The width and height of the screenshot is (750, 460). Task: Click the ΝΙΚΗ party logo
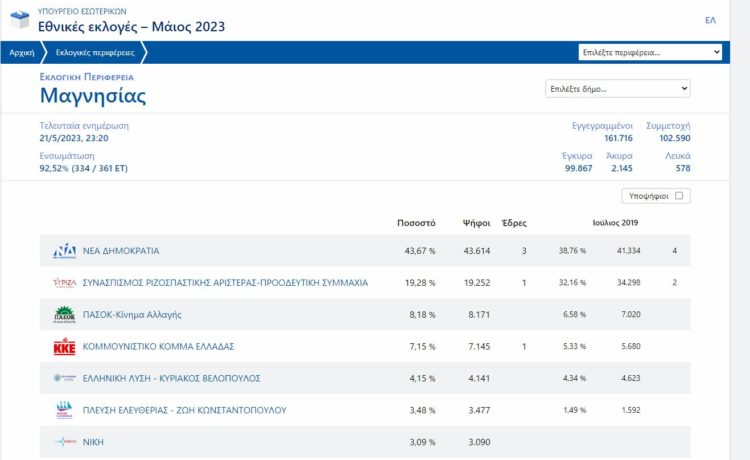(64, 442)
